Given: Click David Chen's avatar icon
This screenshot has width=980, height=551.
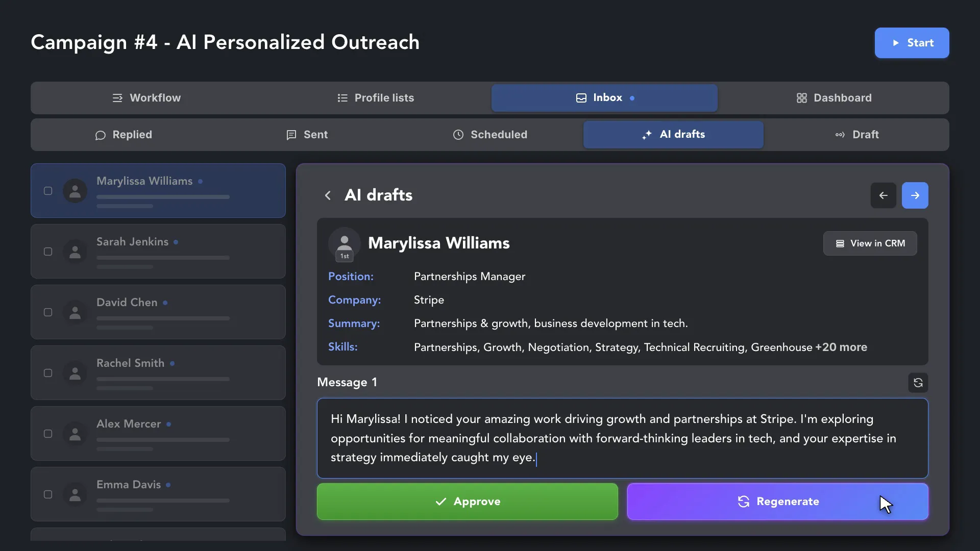Looking at the screenshot, I should (x=75, y=312).
